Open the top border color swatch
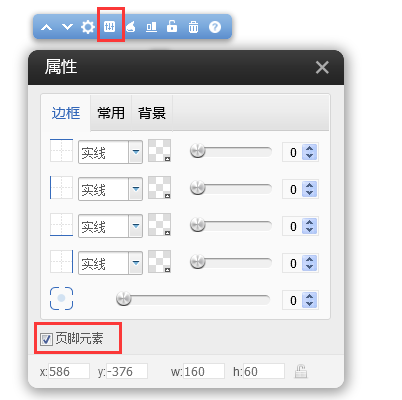Image resolution: width=402 pixels, height=400 pixels. click(159, 151)
